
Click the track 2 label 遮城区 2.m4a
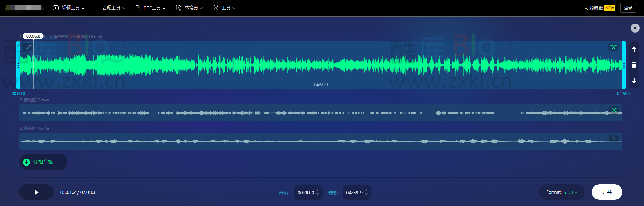34,100
